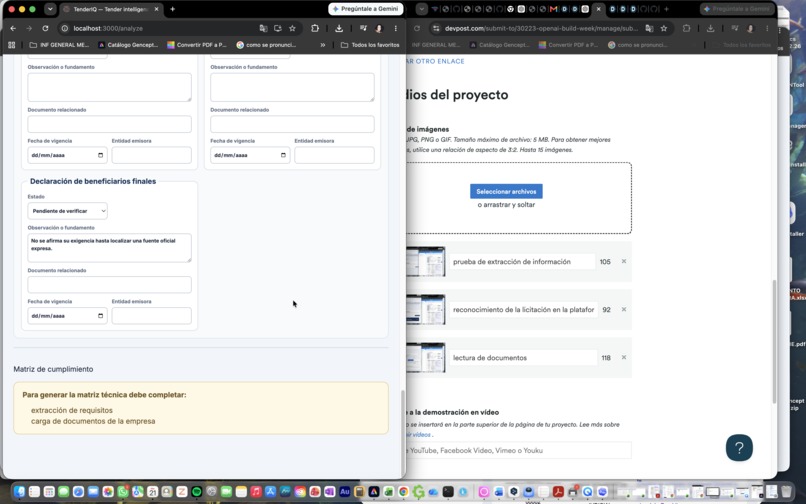
Task: Click the YouTube, Facebook Video, Vimeo URL field
Action: coord(518,450)
